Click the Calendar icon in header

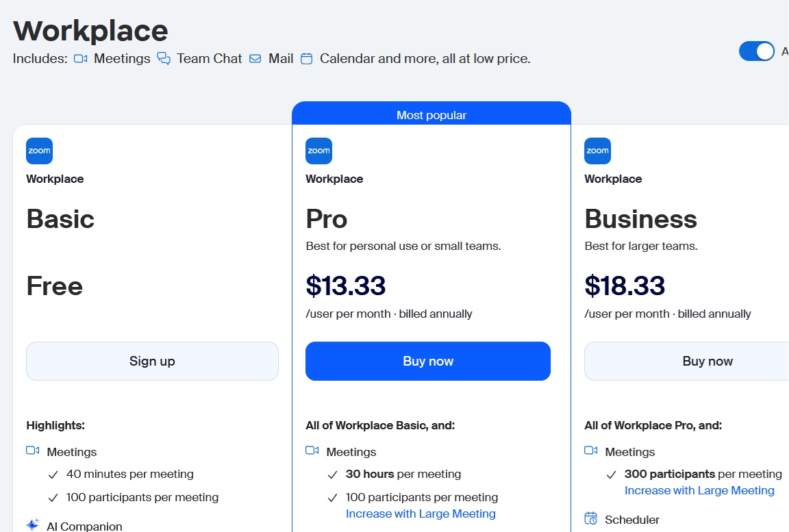point(307,59)
